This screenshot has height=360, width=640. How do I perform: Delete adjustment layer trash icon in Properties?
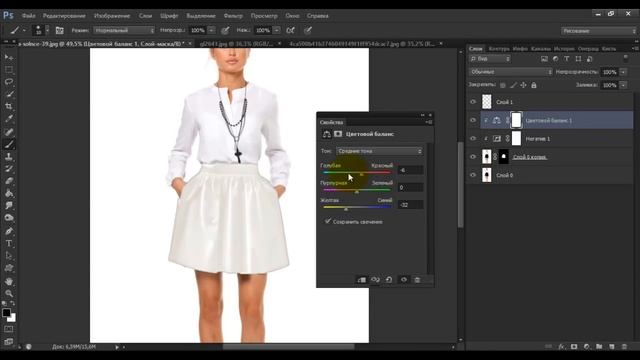417,280
